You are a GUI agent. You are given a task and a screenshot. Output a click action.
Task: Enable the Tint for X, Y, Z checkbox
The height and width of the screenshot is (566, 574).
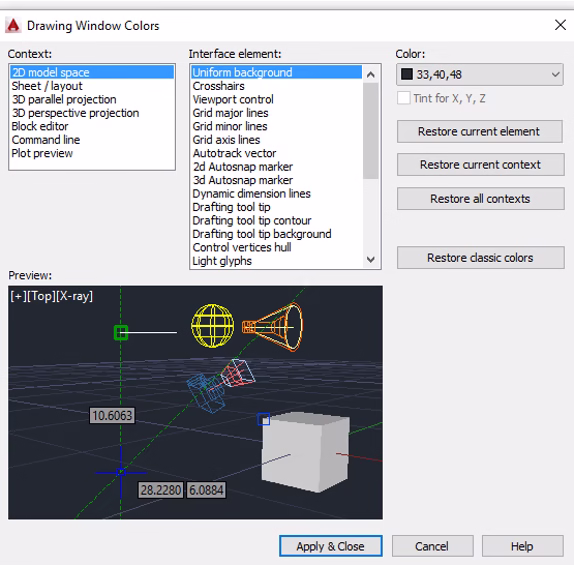pos(404,98)
